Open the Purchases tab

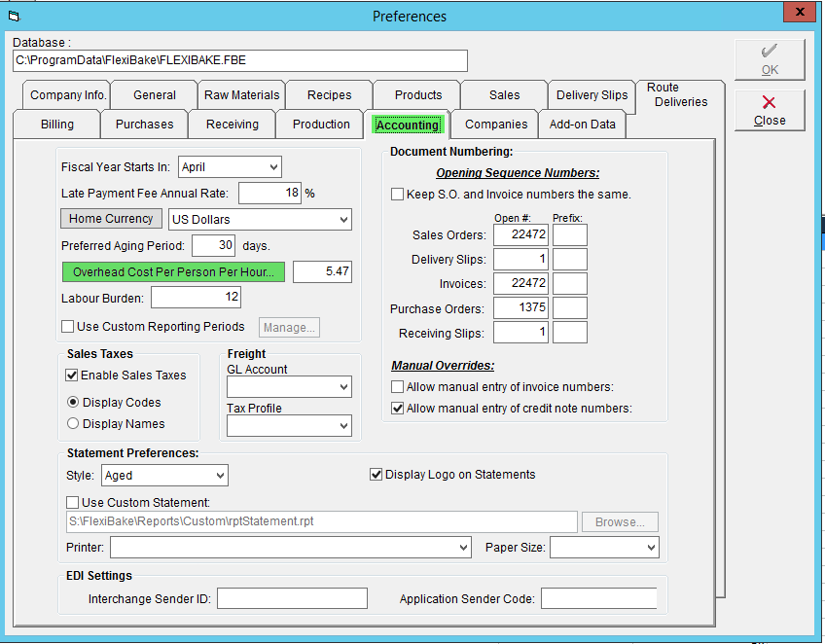click(144, 125)
